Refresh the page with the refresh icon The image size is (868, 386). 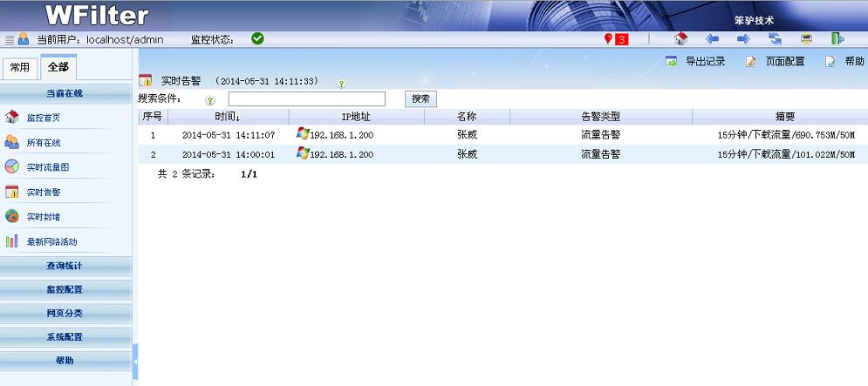pos(775,39)
